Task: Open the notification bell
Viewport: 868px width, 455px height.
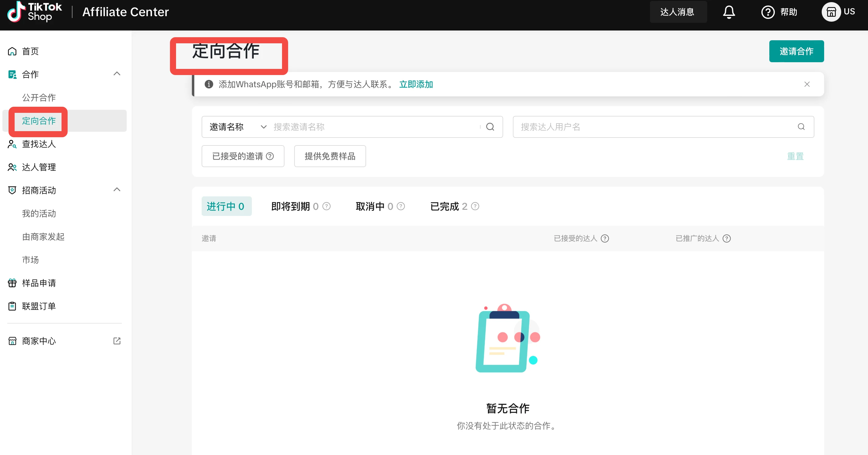Action: (729, 12)
